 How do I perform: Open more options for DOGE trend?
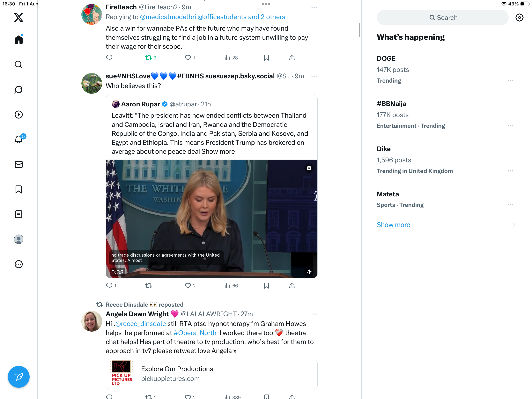(x=510, y=81)
